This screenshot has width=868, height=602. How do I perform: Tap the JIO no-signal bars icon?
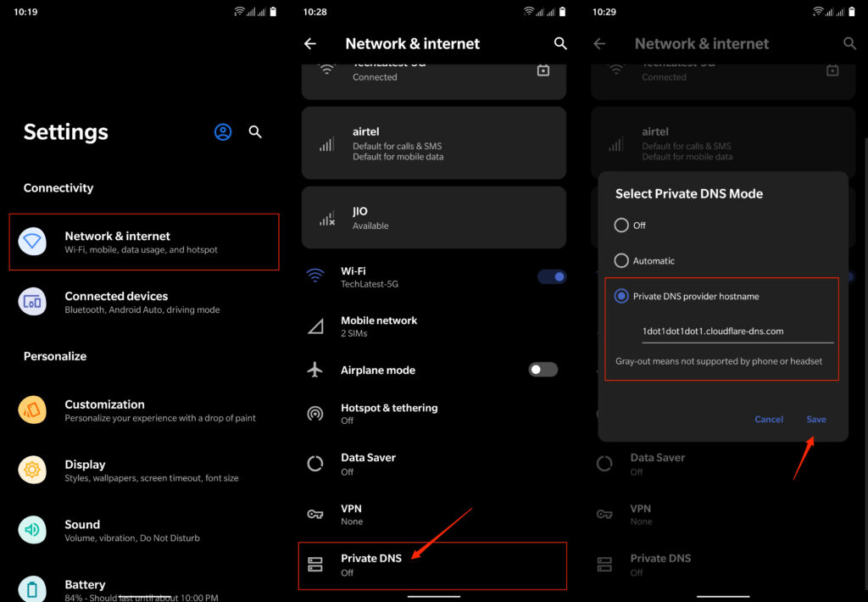coord(326,218)
